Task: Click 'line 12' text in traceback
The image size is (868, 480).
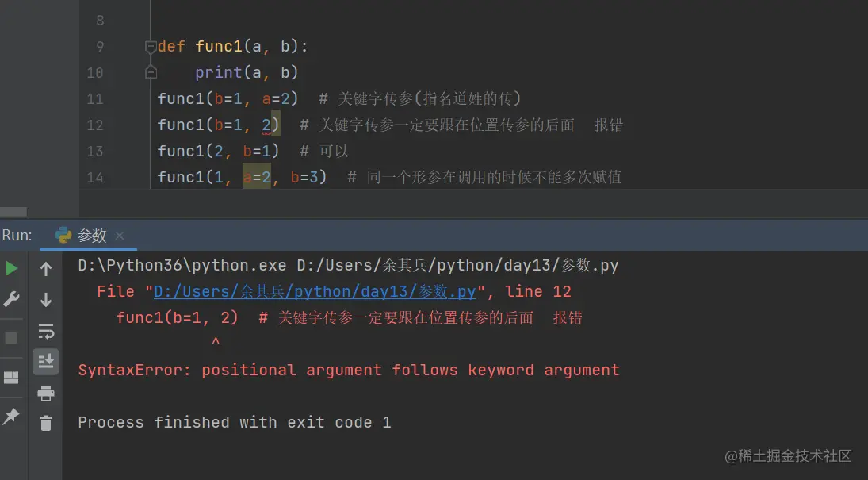Action: [x=538, y=291]
